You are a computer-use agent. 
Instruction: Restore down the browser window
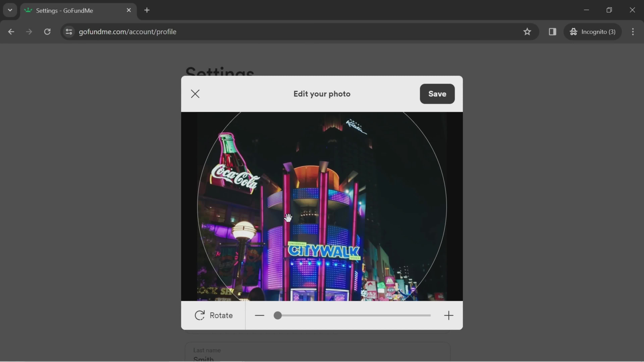(x=609, y=10)
